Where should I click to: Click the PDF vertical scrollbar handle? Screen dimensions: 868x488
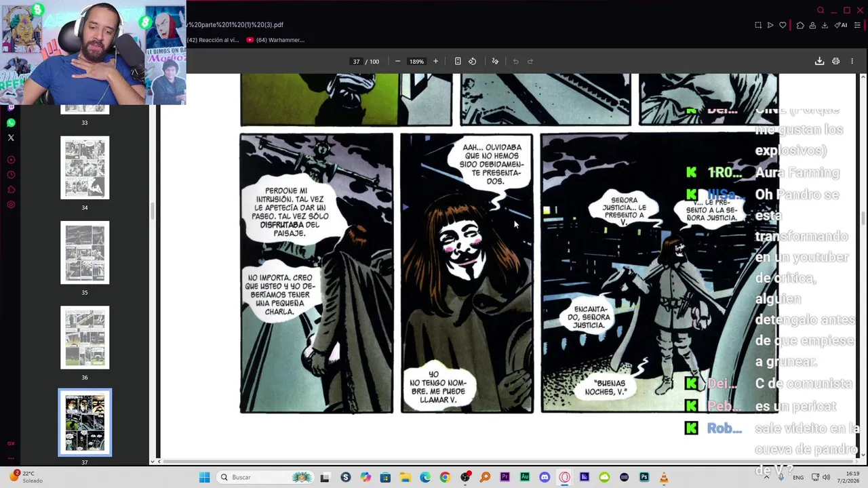pyautogui.click(x=863, y=217)
